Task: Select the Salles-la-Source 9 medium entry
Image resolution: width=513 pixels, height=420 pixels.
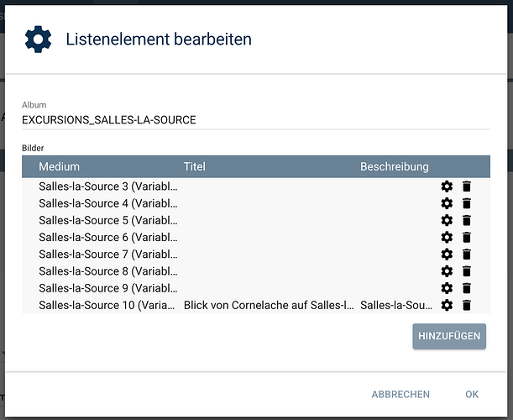Action: pos(108,288)
